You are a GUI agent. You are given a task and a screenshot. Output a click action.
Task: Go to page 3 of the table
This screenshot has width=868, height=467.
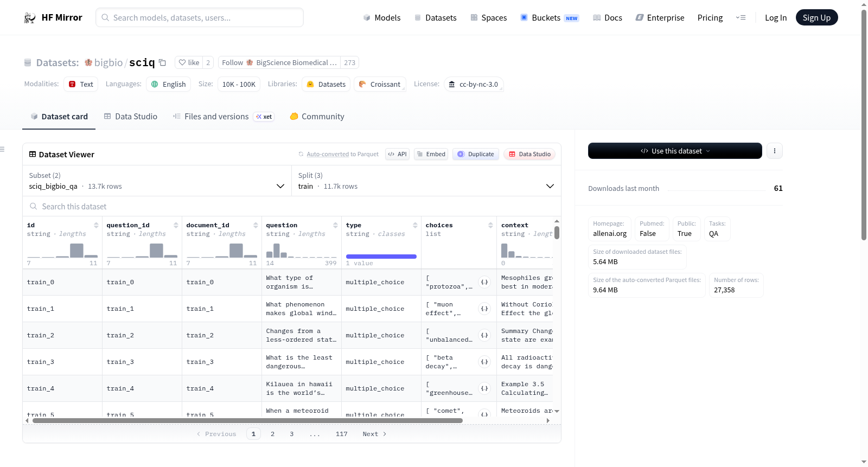[x=292, y=434]
